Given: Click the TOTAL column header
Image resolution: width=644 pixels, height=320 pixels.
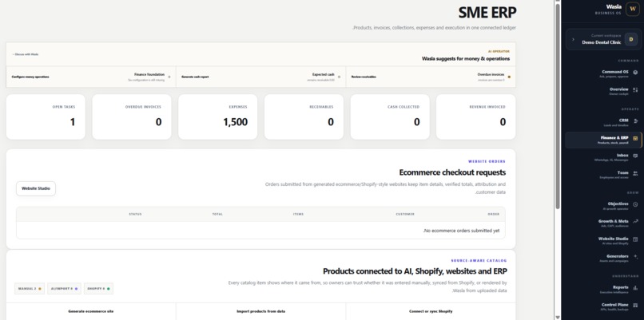Looking at the screenshot, I should [217, 214].
